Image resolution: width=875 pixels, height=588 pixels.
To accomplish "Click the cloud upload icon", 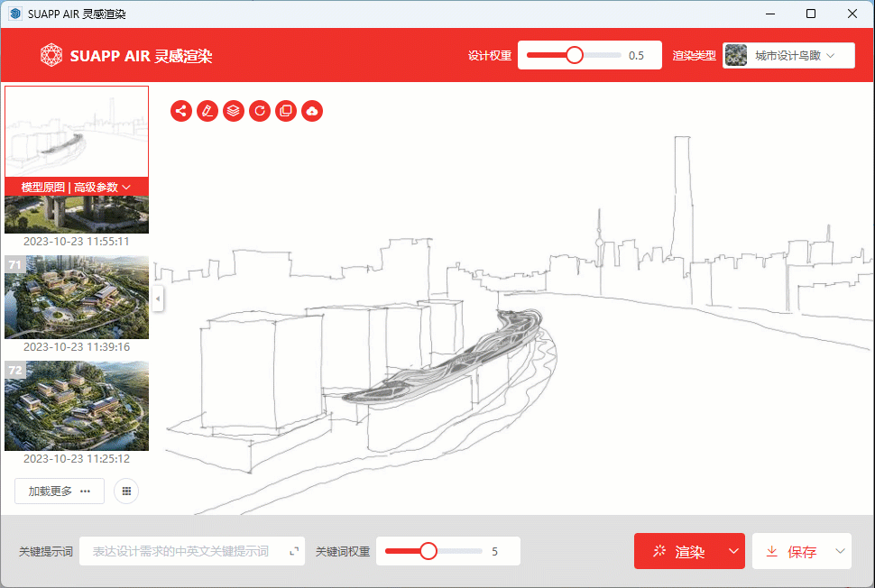I will click(x=312, y=111).
